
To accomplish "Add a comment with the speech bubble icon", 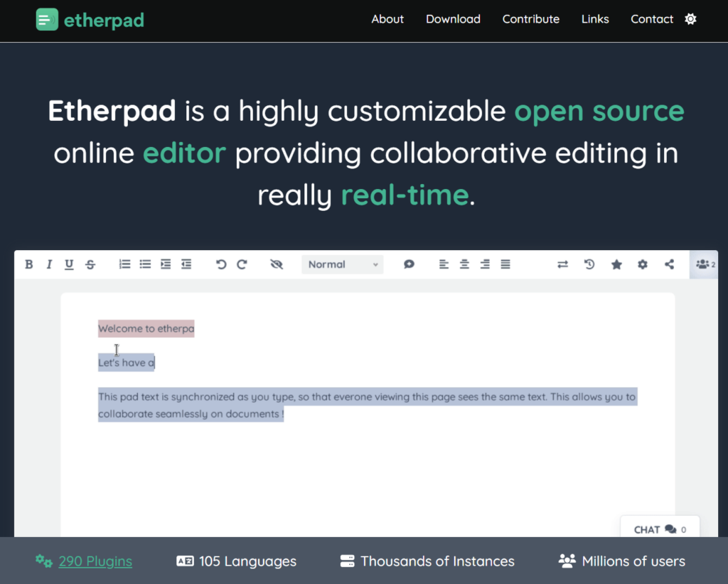I will [409, 264].
